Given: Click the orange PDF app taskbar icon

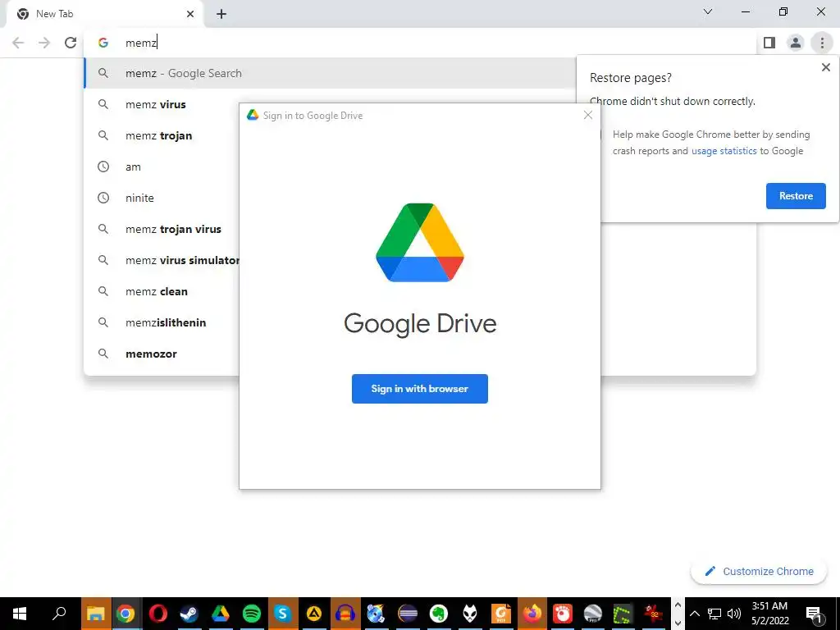Looking at the screenshot, I should [x=501, y=614].
